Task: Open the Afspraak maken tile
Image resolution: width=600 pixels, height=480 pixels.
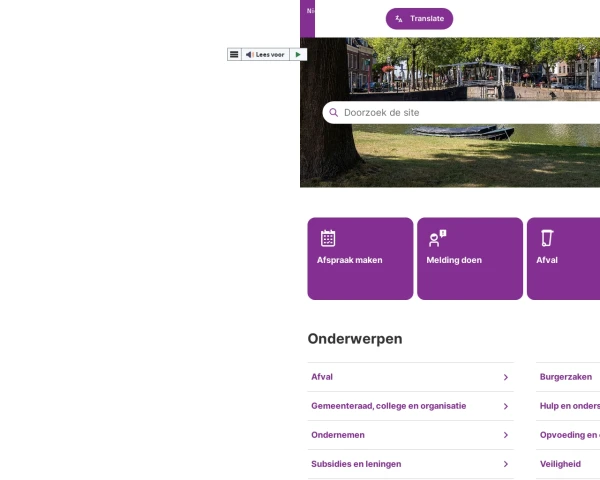Action: tap(360, 259)
